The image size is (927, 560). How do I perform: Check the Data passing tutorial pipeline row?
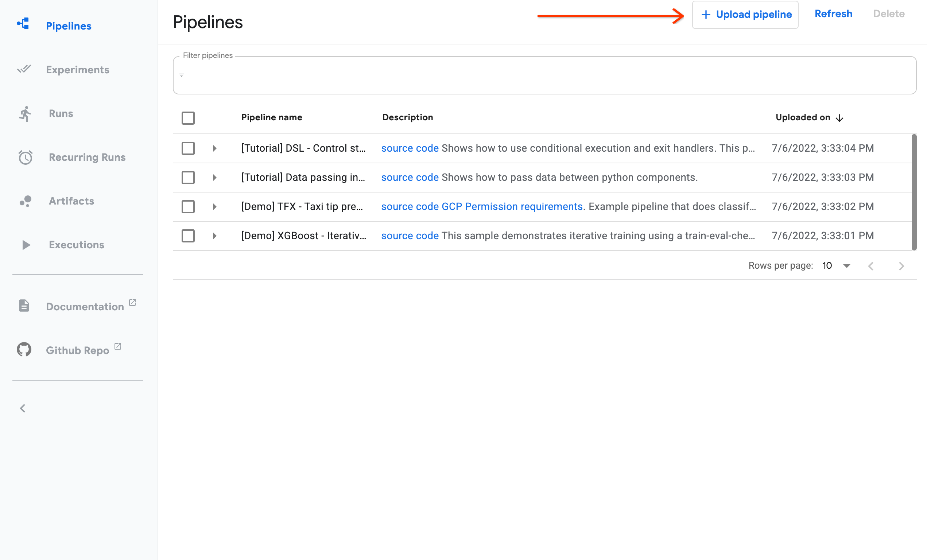[188, 178]
